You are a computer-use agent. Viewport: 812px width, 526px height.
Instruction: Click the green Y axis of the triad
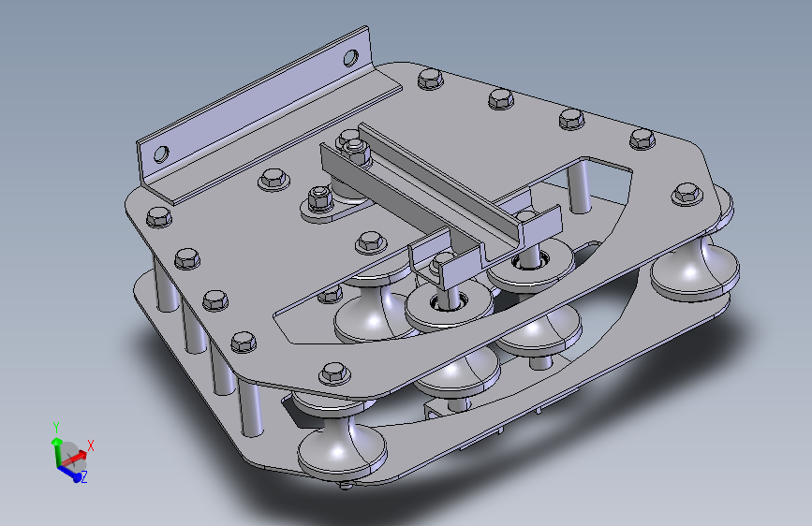point(55,449)
